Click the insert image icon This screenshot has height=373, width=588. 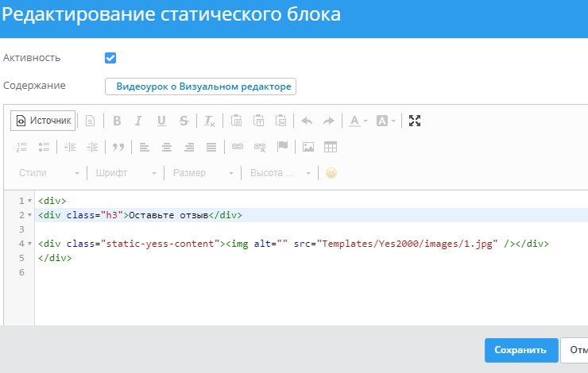pyautogui.click(x=308, y=147)
